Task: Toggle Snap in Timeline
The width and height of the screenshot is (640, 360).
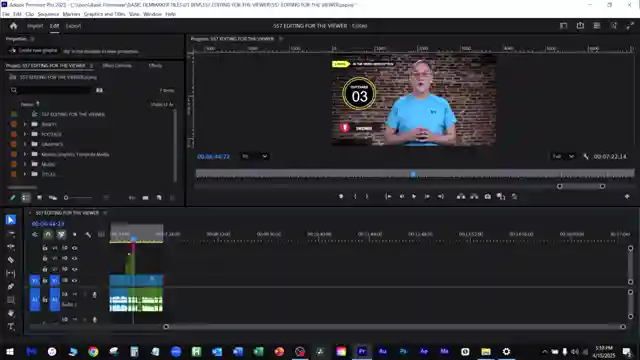Action: pos(48,234)
